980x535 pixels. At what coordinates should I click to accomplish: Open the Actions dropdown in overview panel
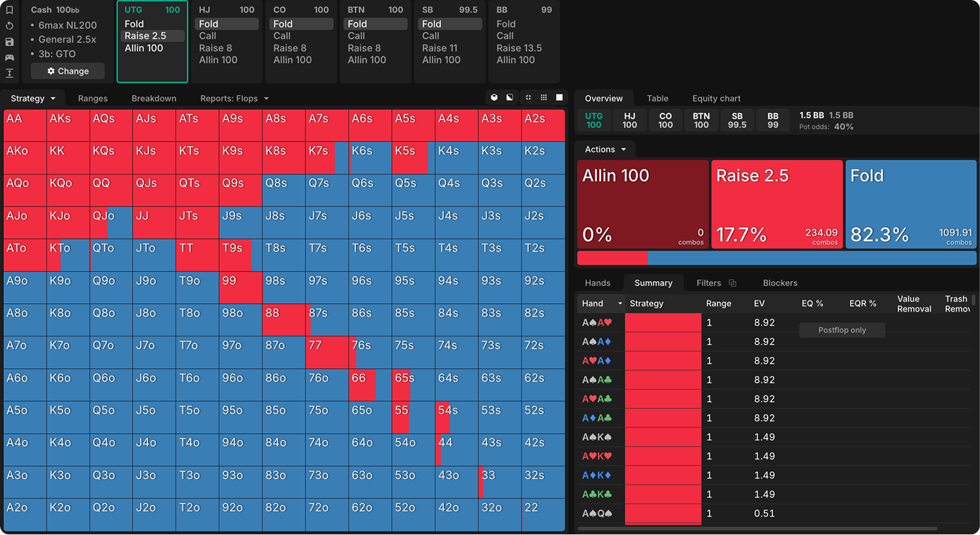pos(605,149)
